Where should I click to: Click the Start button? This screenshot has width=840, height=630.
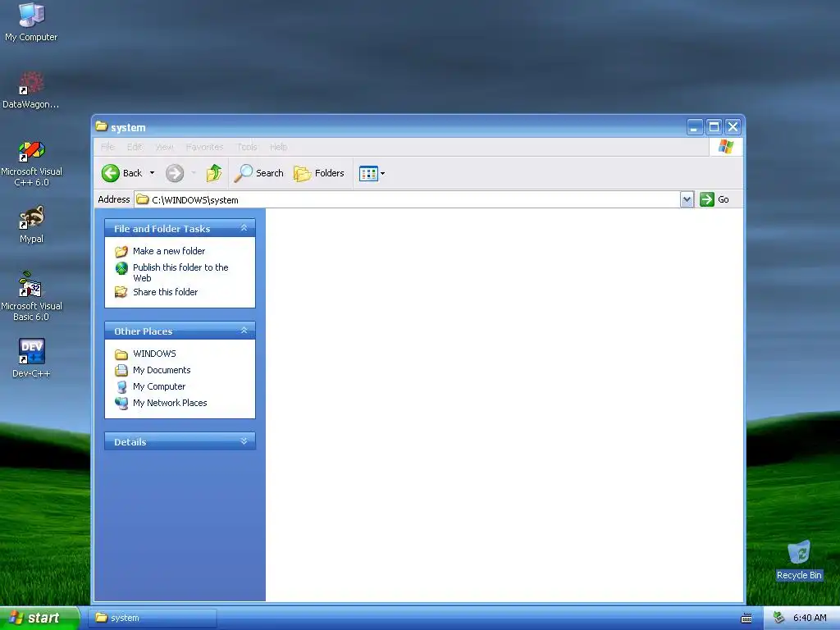tap(39, 619)
